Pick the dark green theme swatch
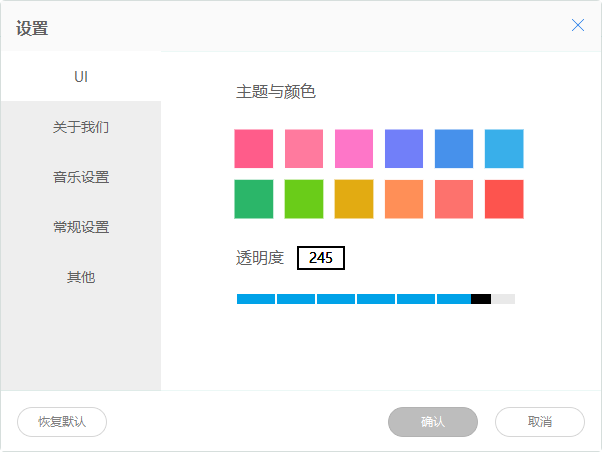This screenshot has width=602, height=452. 254,199
